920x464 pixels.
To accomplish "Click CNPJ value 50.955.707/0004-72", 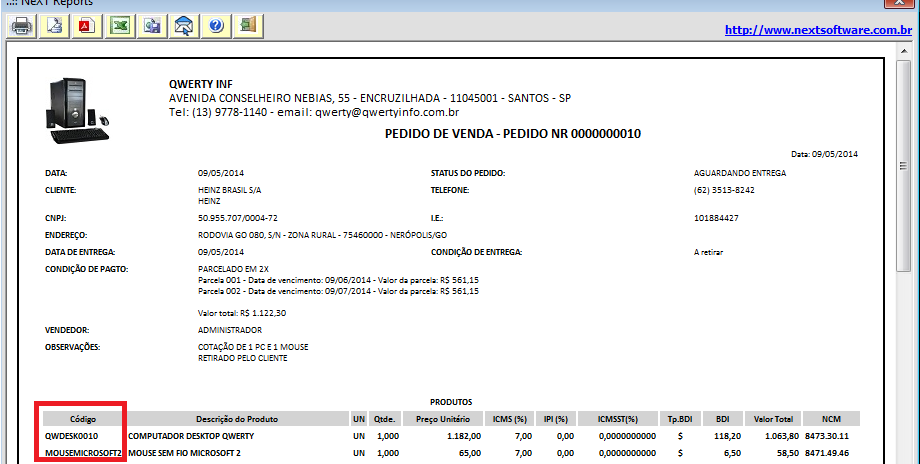I will click(x=238, y=218).
